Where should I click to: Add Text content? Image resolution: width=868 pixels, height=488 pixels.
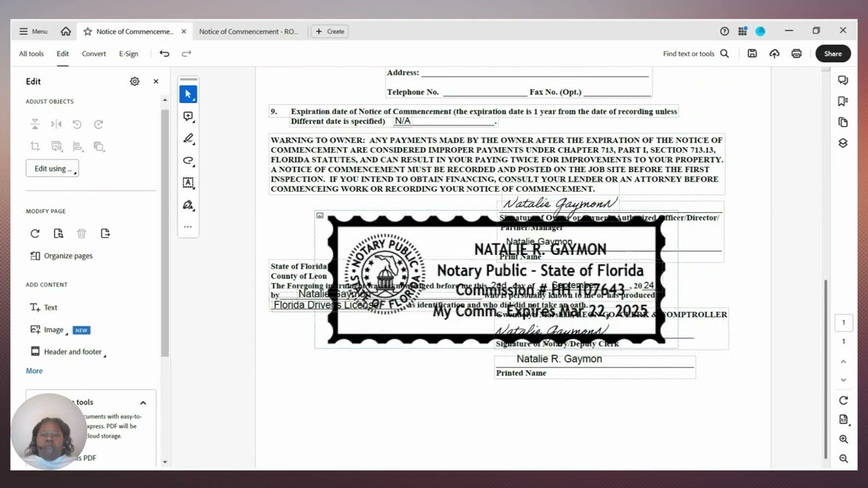[x=43, y=307]
